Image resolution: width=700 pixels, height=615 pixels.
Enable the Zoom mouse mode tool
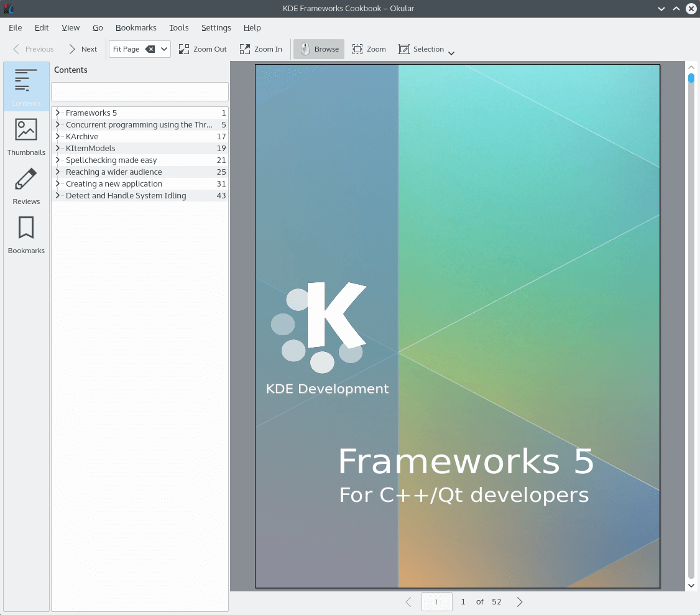coord(369,49)
